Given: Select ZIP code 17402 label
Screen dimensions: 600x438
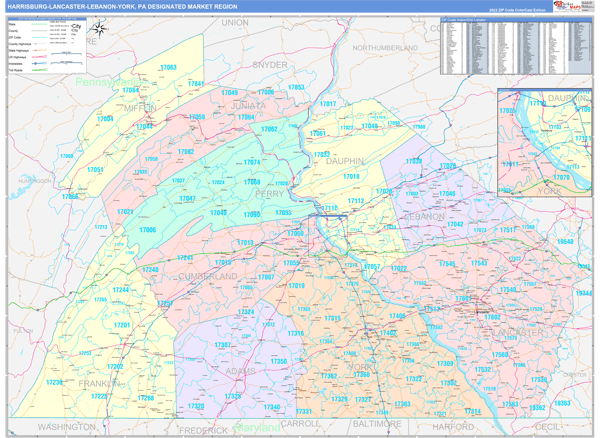Looking at the screenshot, I should point(388,333).
